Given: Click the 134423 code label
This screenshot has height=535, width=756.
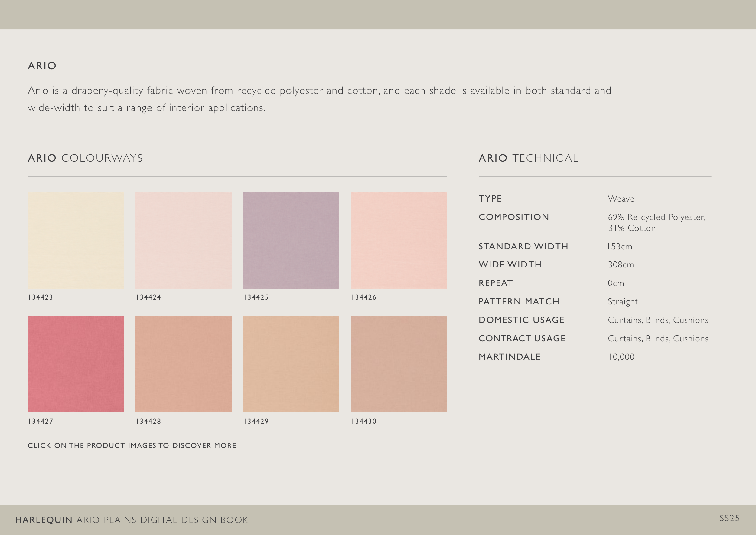Looking at the screenshot, I should coord(41,297).
